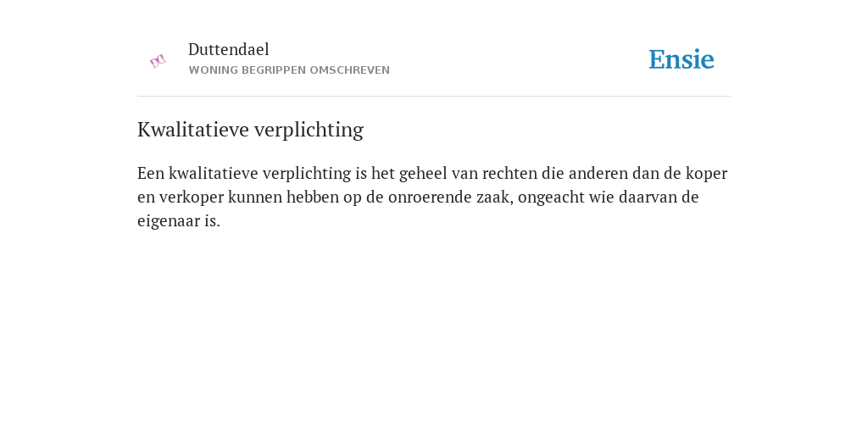Click the pink Duttendael logo icon
Viewport: 868px width, 434px height.
point(158,61)
